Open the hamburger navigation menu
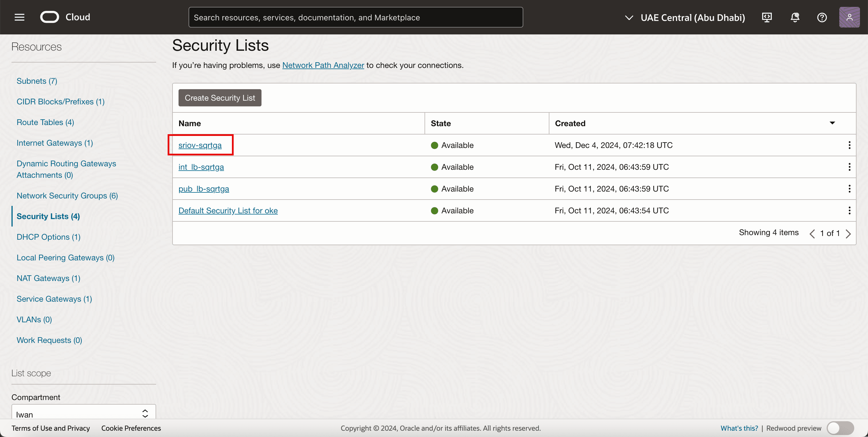 (20, 17)
